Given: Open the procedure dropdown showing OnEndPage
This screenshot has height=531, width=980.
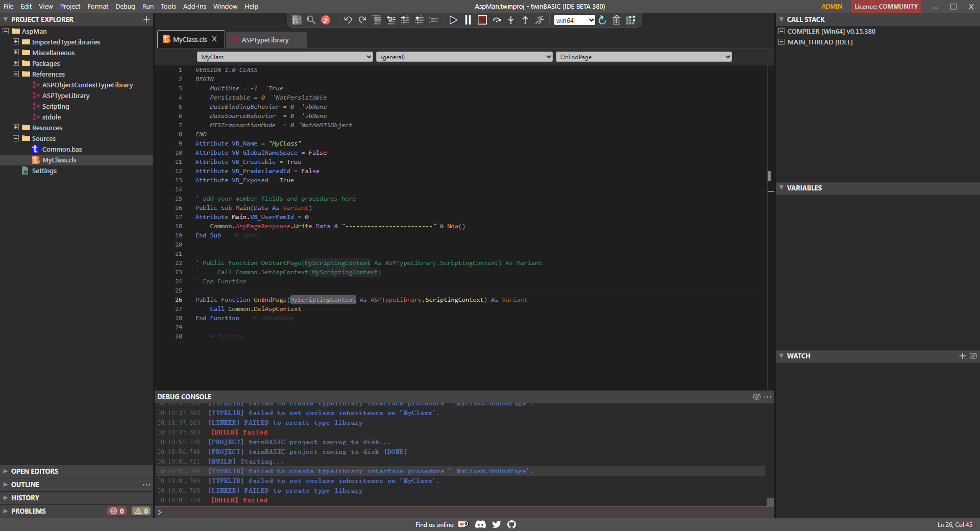Looking at the screenshot, I should coord(643,57).
